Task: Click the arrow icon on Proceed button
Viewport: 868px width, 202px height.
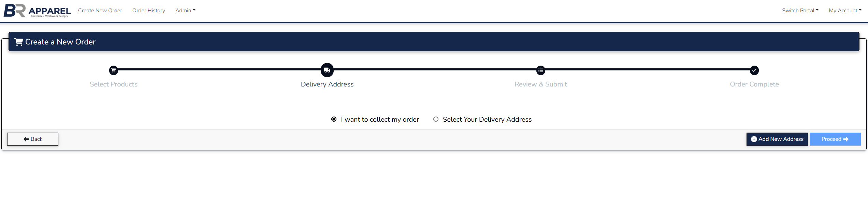Action: [x=846, y=139]
